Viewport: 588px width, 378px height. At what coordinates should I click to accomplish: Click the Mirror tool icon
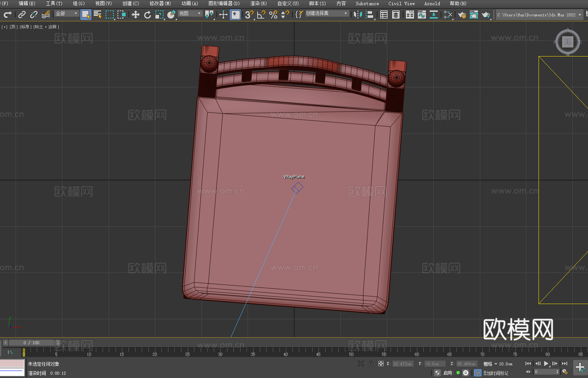pyautogui.click(x=358, y=14)
